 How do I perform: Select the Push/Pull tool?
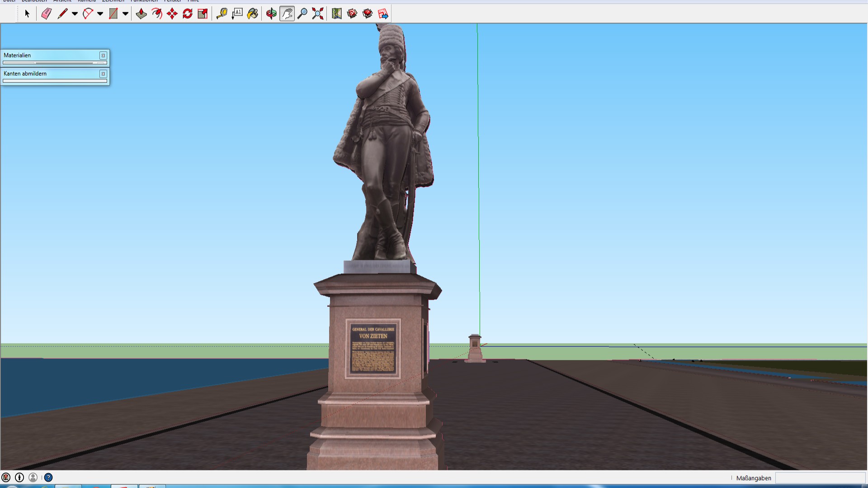click(x=141, y=14)
